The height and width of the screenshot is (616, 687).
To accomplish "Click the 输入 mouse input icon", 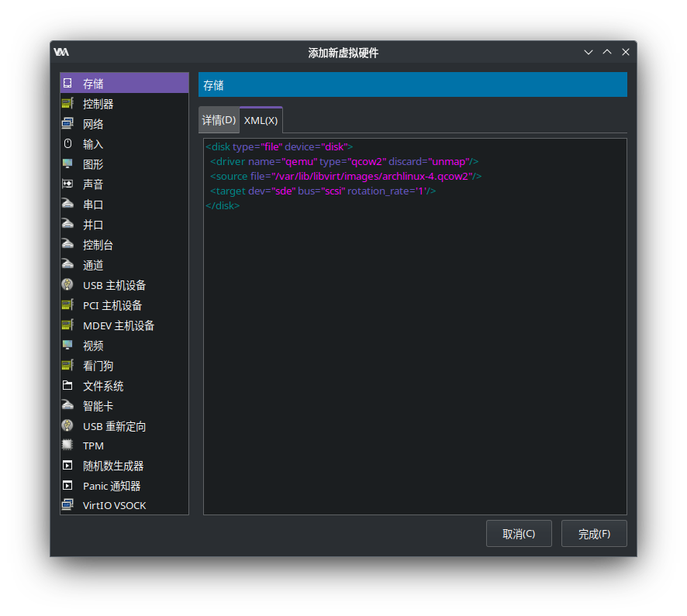I will [x=67, y=143].
